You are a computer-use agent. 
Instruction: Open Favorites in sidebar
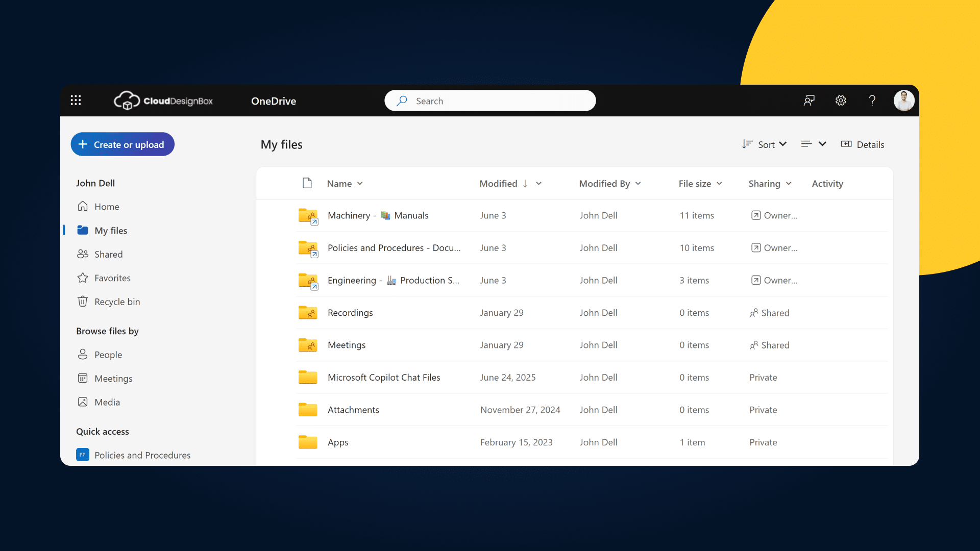click(112, 278)
